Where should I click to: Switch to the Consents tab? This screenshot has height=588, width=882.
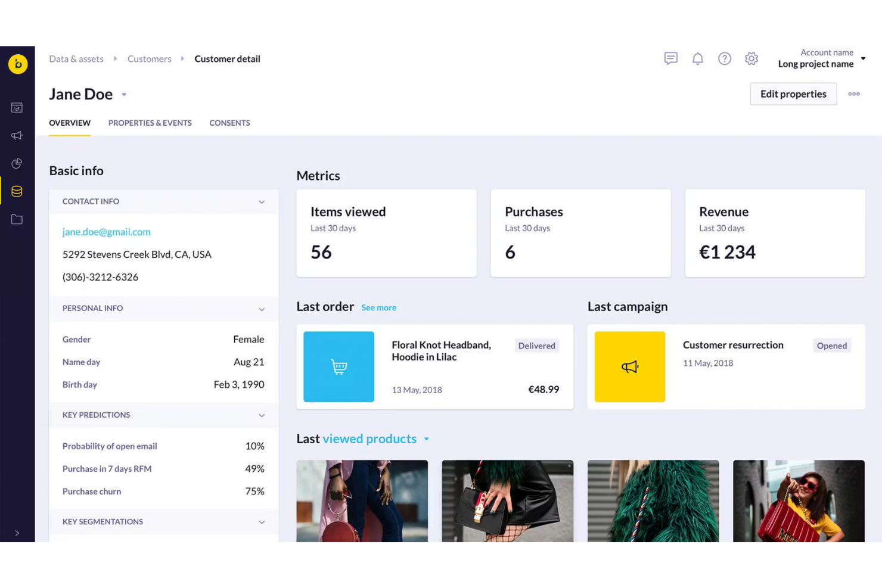pyautogui.click(x=229, y=123)
